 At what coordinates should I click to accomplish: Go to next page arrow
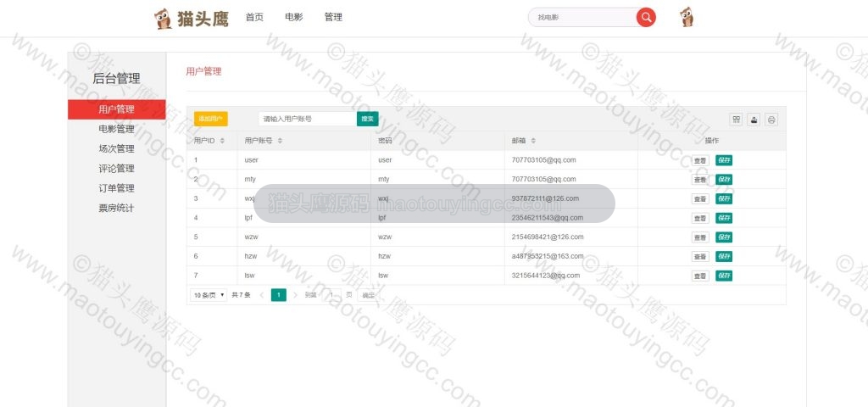(x=295, y=295)
